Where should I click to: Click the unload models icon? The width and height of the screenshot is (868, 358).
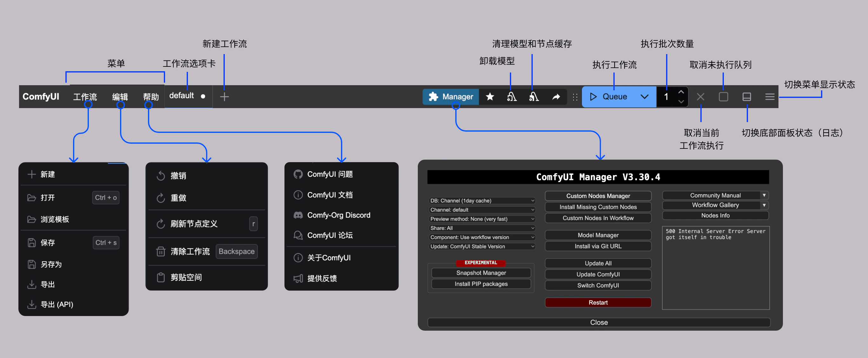coord(511,97)
